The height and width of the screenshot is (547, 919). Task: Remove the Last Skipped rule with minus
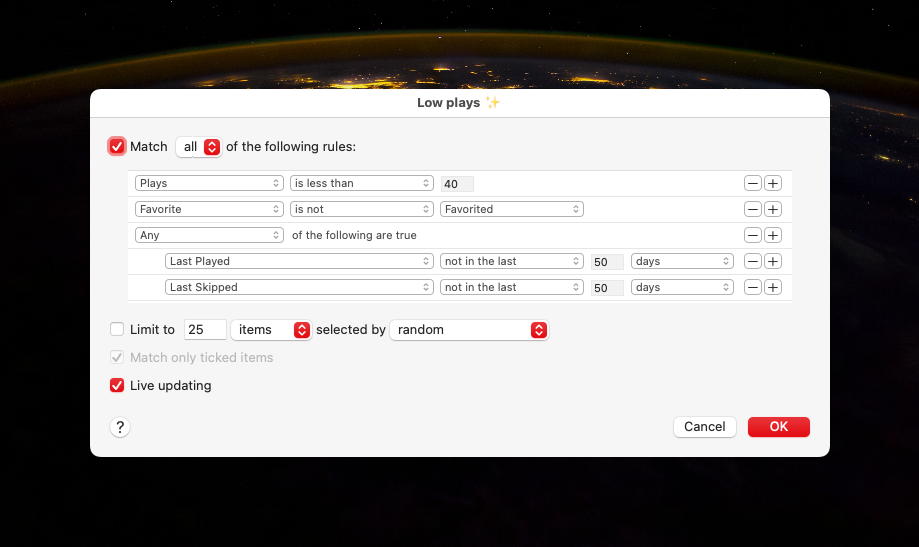click(753, 287)
